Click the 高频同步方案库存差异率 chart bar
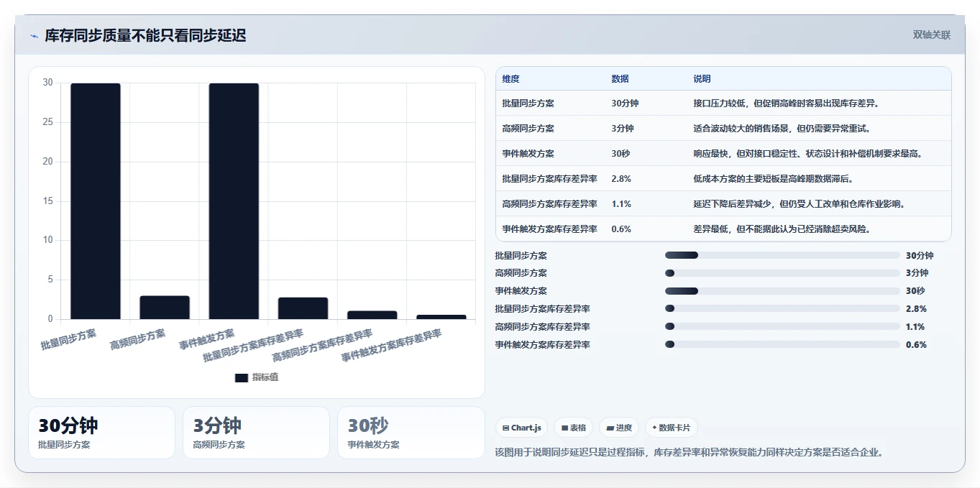This screenshot has height=488, width=980. 372,315
